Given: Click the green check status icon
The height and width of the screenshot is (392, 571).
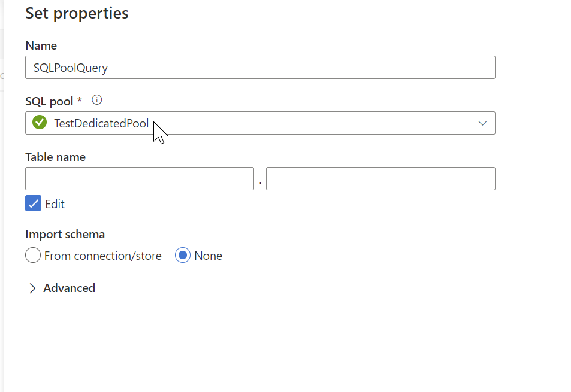Looking at the screenshot, I should pyautogui.click(x=40, y=122).
